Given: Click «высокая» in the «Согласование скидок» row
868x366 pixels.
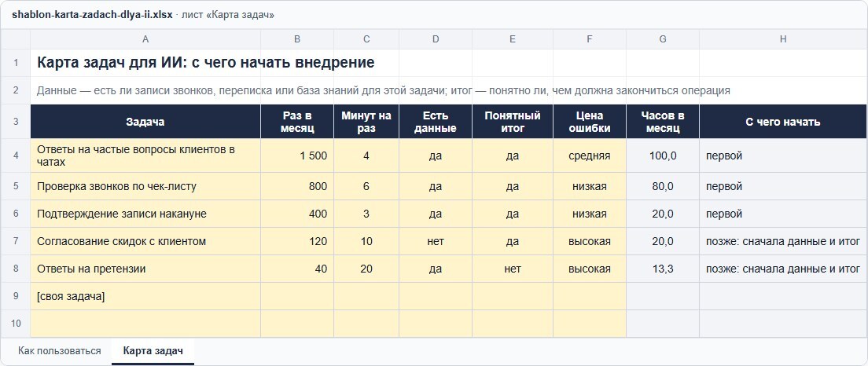Looking at the screenshot, I should coord(590,242).
